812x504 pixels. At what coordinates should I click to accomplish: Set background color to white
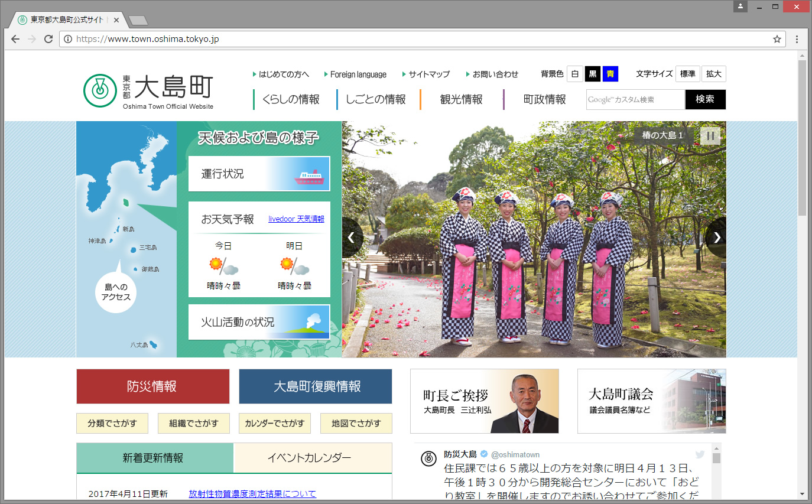click(x=574, y=74)
